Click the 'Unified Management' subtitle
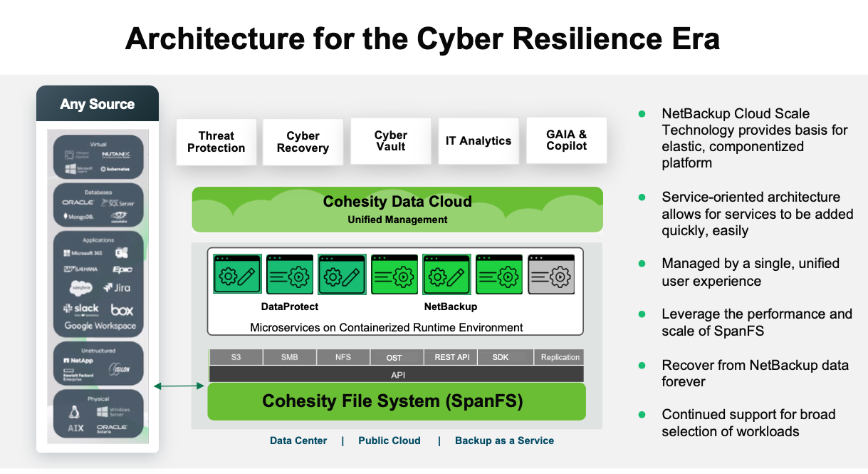Viewport: 868px width, 474px height. 397,220
